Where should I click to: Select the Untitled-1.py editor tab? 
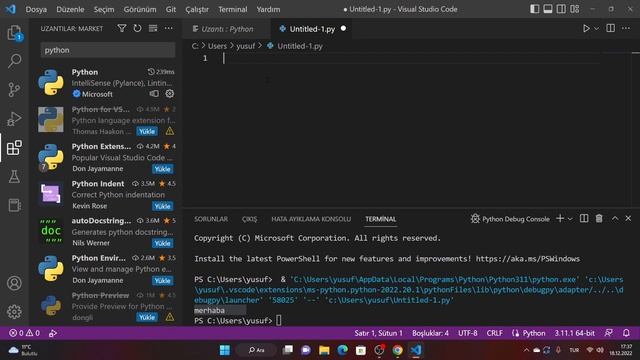click(312, 29)
